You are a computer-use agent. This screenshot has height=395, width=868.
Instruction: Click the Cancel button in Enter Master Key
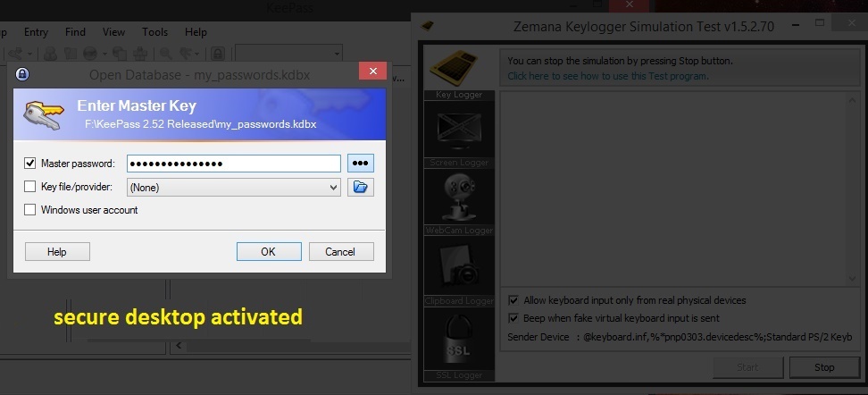pyautogui.click(x=341, y=251)
